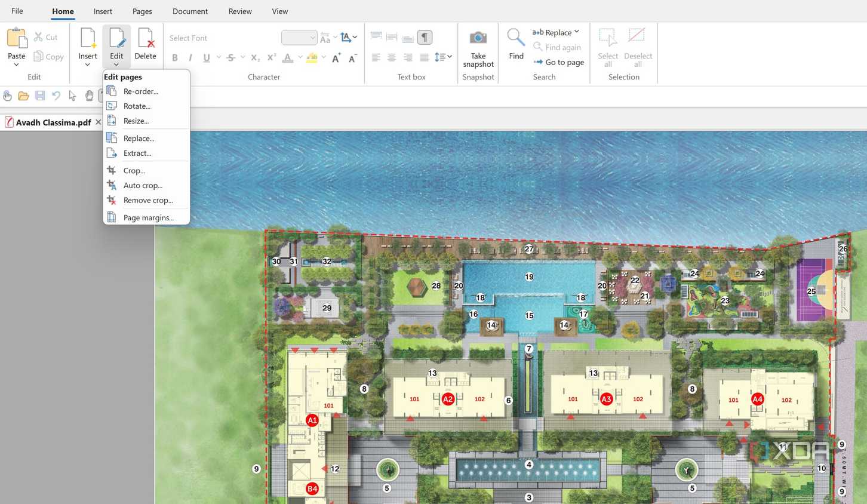Toggle left text alignment
The height and width of the screenshot is (504, 867).
click(x=376, y=57)
